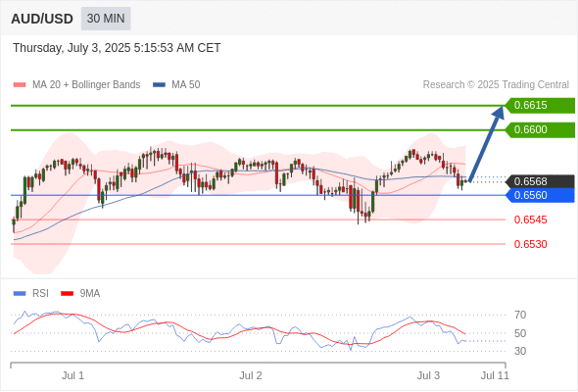Click the RSI 70 level label
This screenshot has width=578, height=392.
click(x=520, y=315)
